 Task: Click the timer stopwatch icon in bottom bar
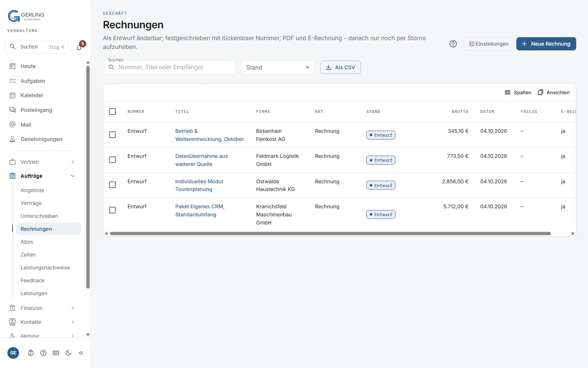click(31, 353)
